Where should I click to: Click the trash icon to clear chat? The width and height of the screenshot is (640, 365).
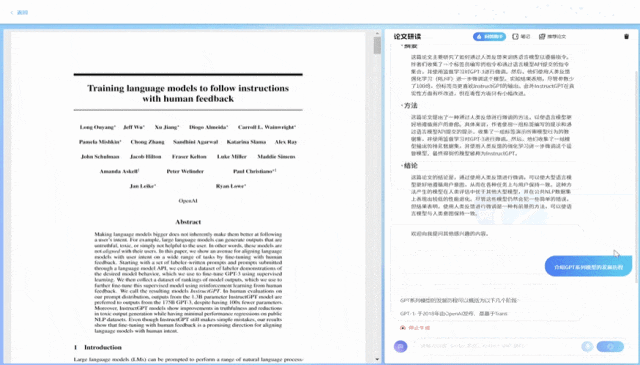627,37
